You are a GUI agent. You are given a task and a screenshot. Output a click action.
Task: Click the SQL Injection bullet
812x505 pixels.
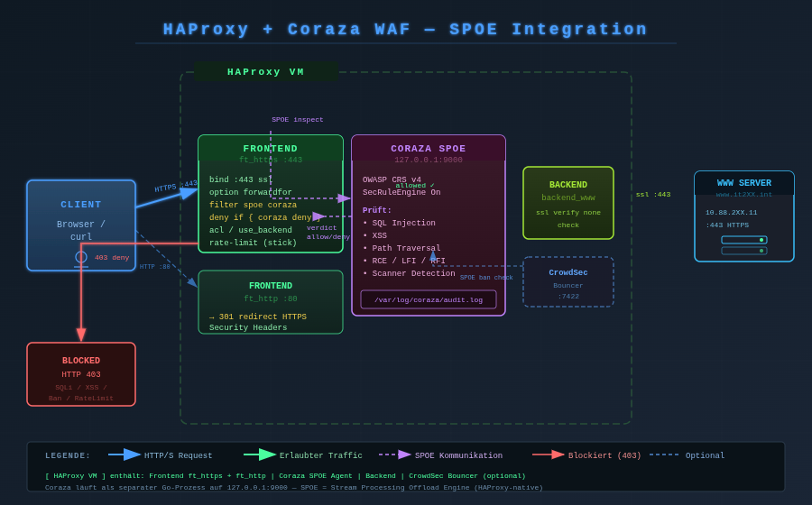pos(399,223)
